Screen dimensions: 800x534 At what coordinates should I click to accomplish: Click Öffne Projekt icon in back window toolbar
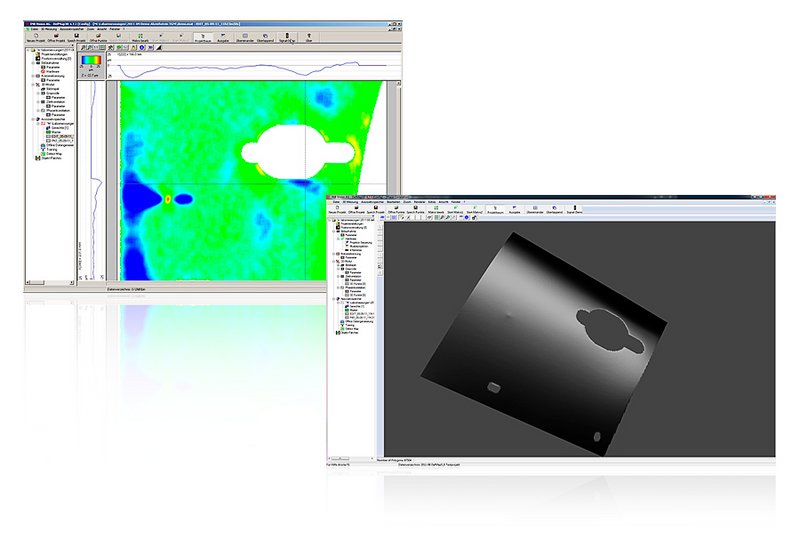(56, 36)
